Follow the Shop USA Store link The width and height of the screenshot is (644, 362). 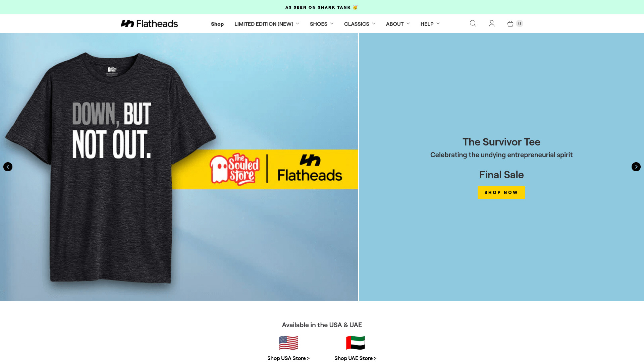[x=288, y=358]
